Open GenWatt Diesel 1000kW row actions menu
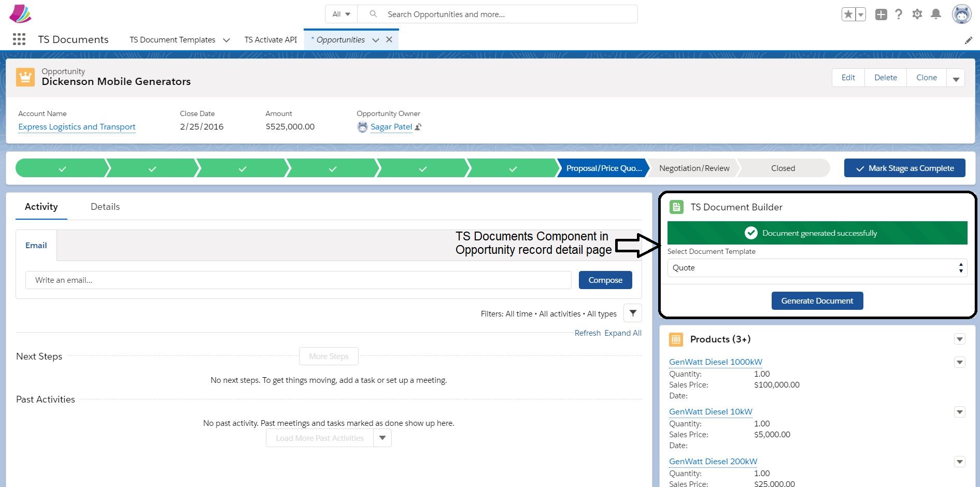 click(x=960, y=362)
